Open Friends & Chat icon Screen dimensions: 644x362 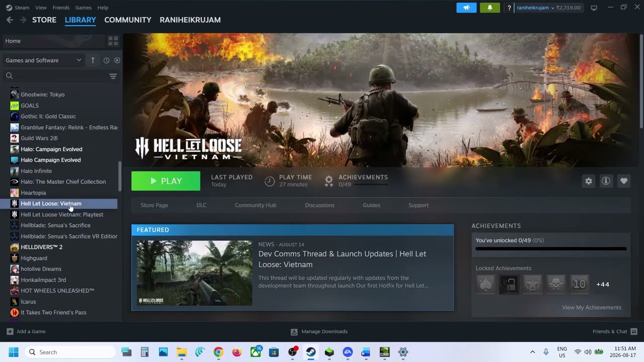coord(633,331)
